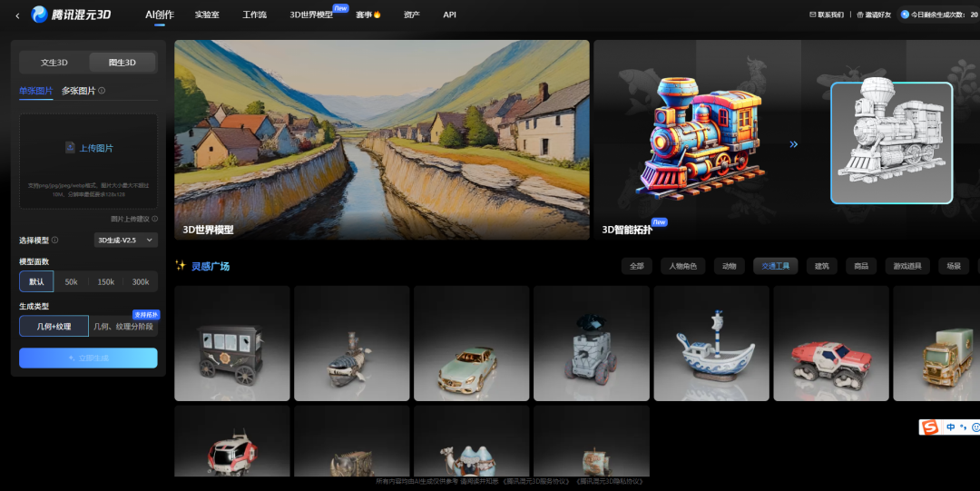Click the double-chevron arrow beside the train
Viewport: 980px width, 491px height.
click(793, 143)
